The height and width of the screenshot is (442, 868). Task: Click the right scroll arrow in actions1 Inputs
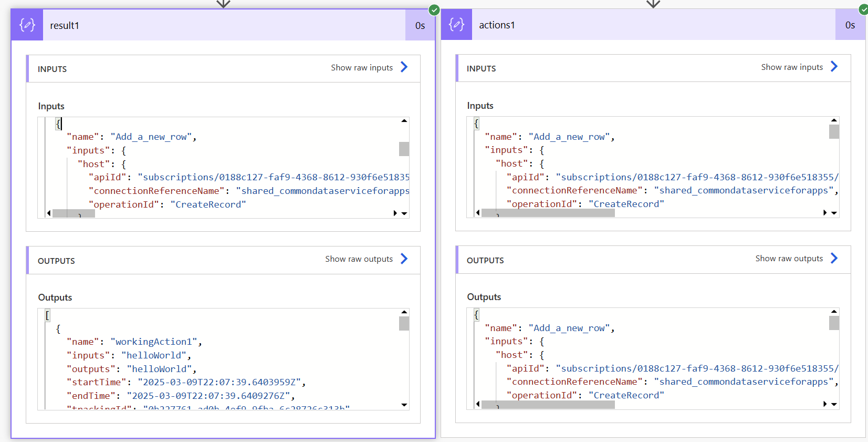tap(825, 212)
